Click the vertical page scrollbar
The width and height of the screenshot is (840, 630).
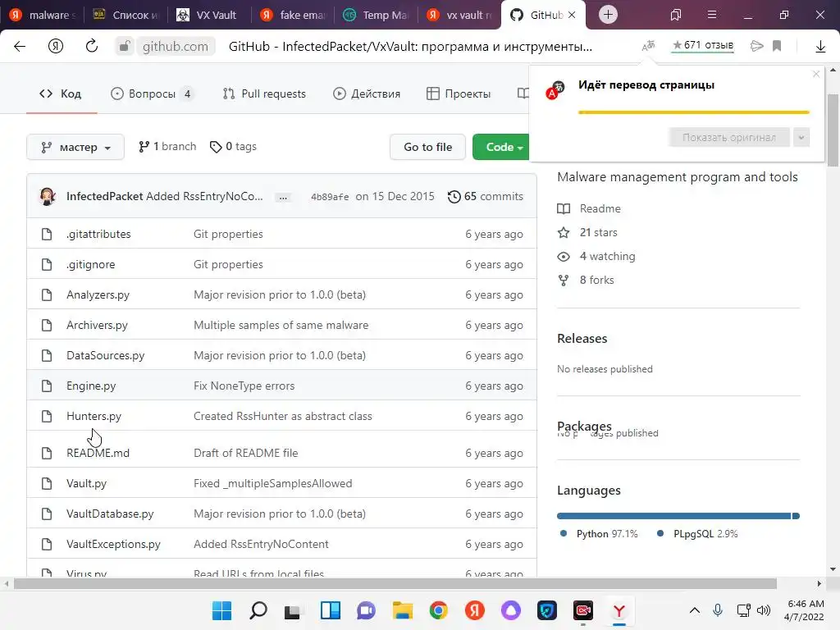(833, 130)
